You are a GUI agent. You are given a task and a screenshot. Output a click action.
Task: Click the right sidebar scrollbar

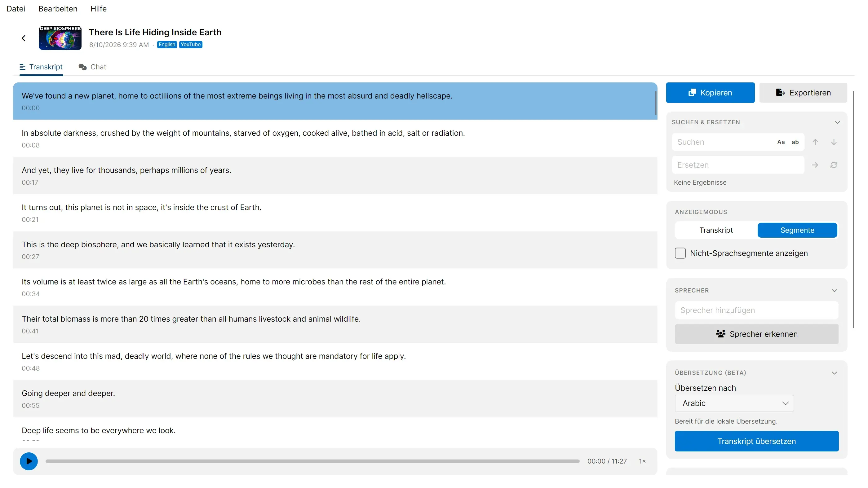(x=853, y=209)
